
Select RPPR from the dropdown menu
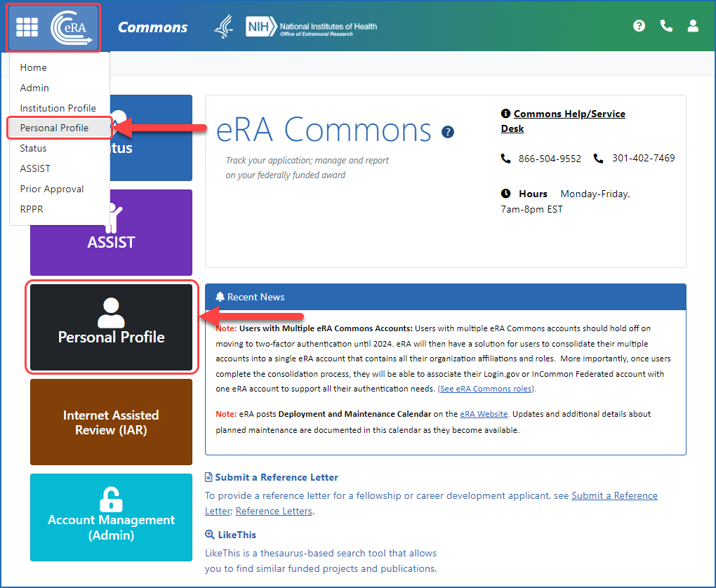32,209
